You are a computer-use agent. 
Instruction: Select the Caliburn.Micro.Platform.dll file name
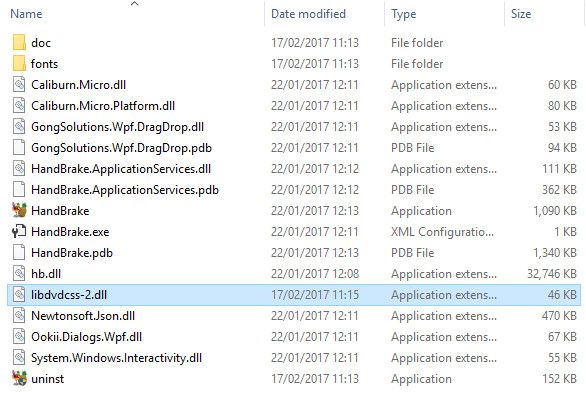click(x=103, y=106)
